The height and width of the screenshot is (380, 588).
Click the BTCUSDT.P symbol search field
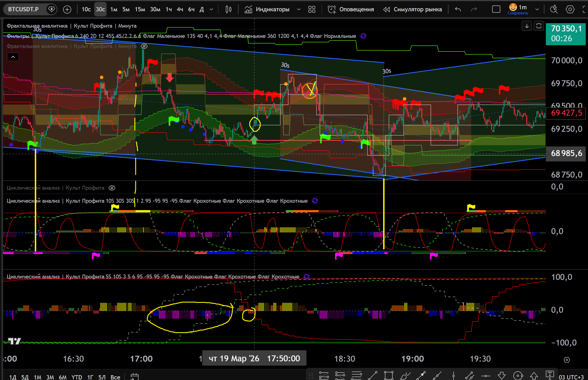pos(23,9)
